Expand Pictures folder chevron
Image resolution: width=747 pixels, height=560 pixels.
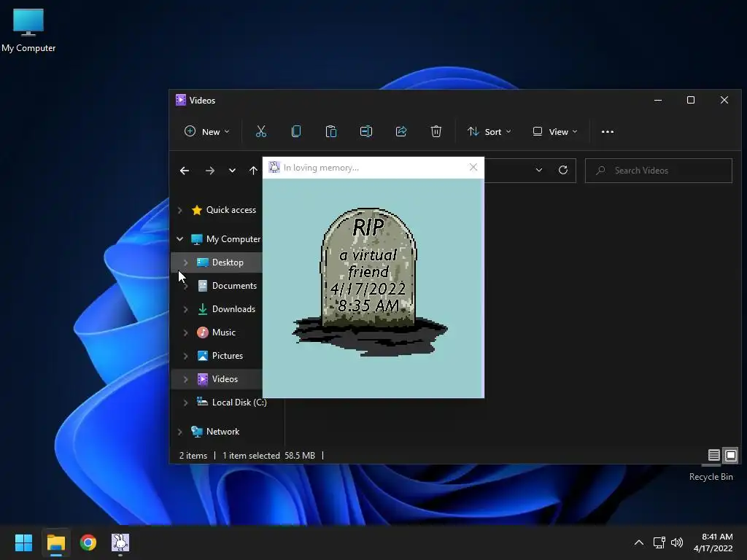185,356
